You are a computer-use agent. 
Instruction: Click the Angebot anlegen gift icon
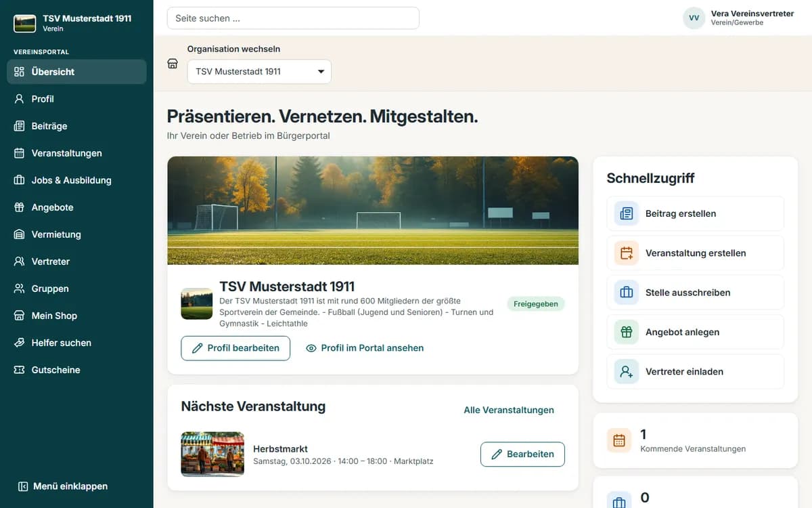click(x=627, y=332)
